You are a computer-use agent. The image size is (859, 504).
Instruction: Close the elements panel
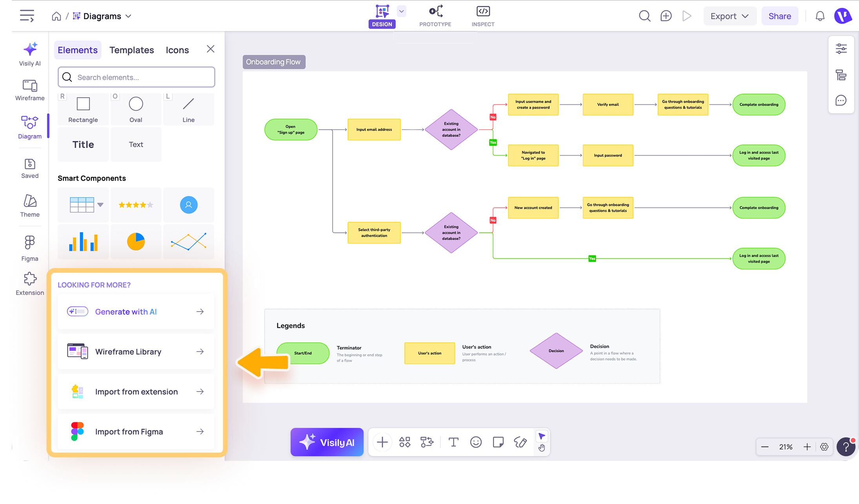(x=211, y=49)
